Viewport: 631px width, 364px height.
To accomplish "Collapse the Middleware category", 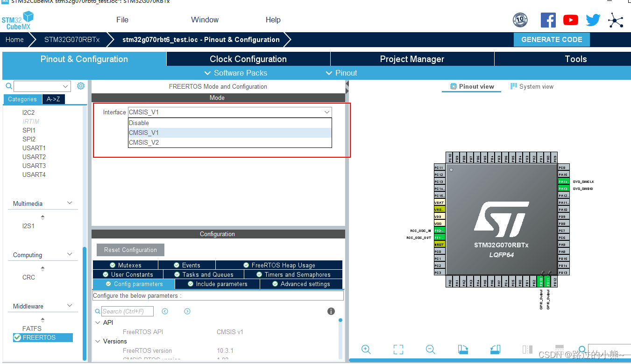I will [x=70, y=305].
